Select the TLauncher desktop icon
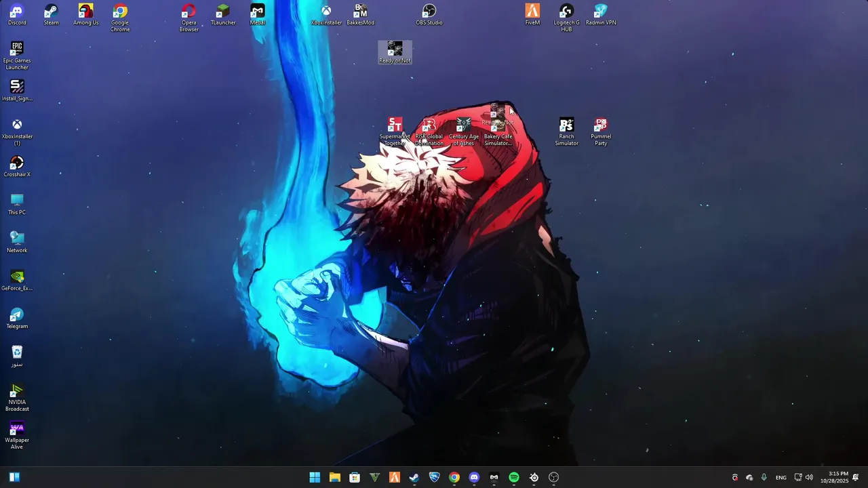 coord(223,14)
